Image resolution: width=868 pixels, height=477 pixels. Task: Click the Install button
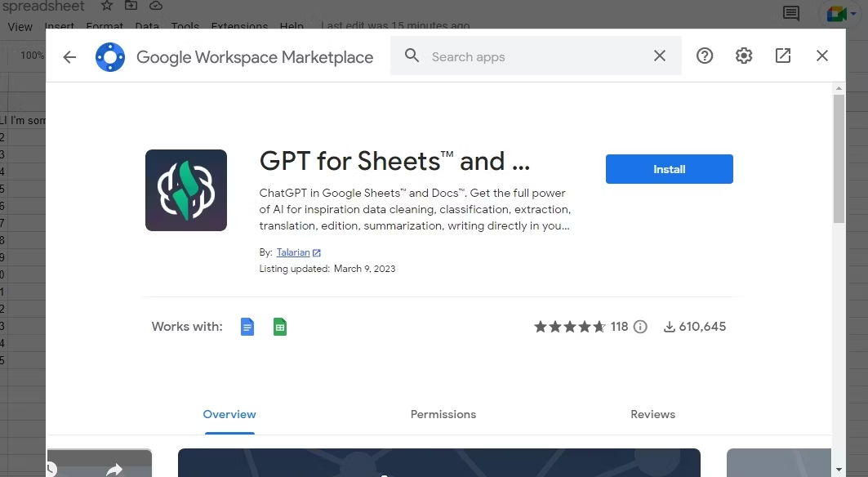pos(669,169)
